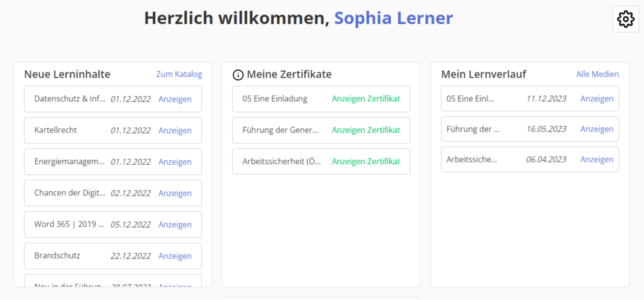Show 05 Eine Einladung from learning history
Image resolution: width=644 pixels, height=300 pixels.
click(596, 99)
